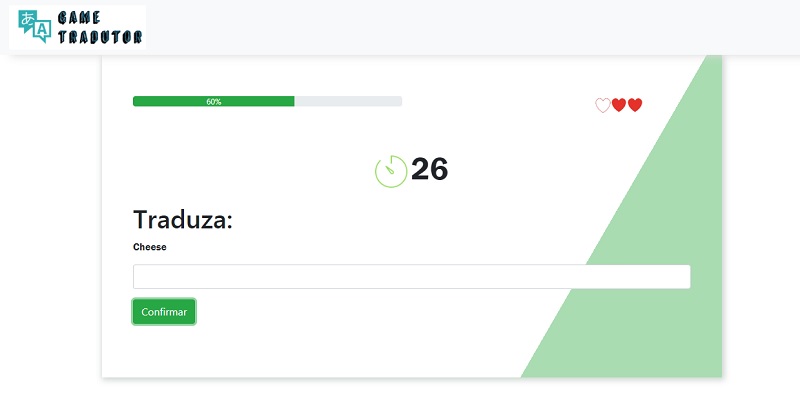Click the unfilled gray progress bar section
This screenshot has height=400, width=800.
348,101
